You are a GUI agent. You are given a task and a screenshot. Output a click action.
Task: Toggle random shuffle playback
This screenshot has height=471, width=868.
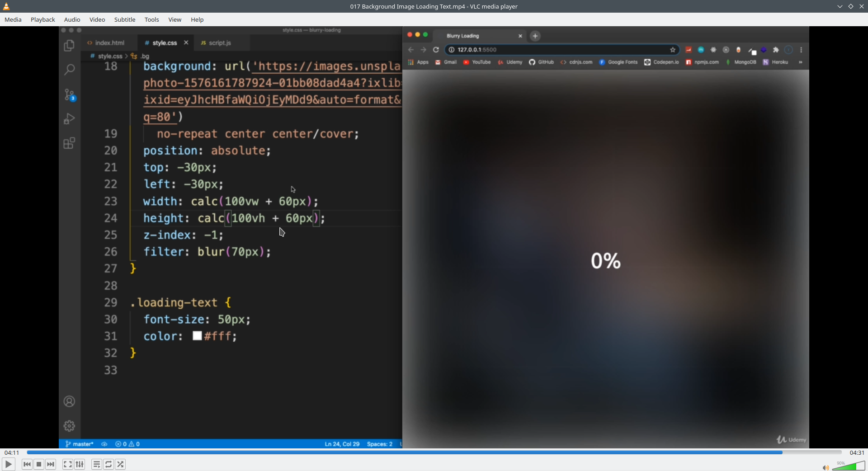120,464
